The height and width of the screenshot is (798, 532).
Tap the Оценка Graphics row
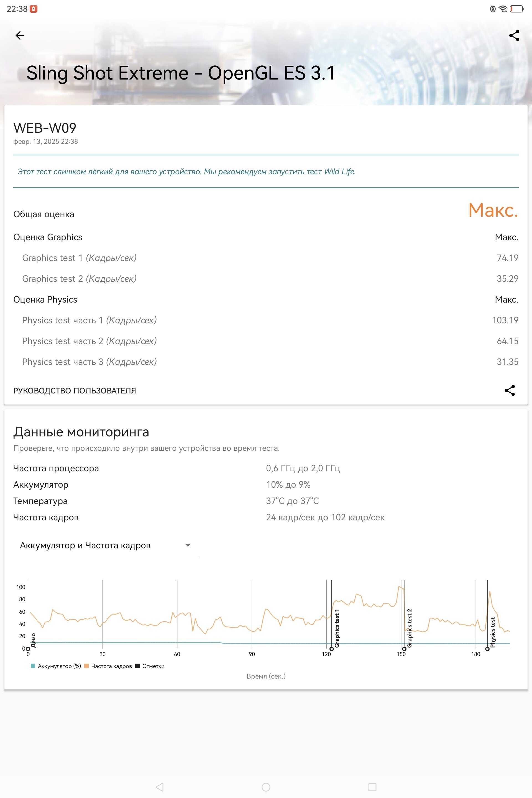click(x=266, y=237)
